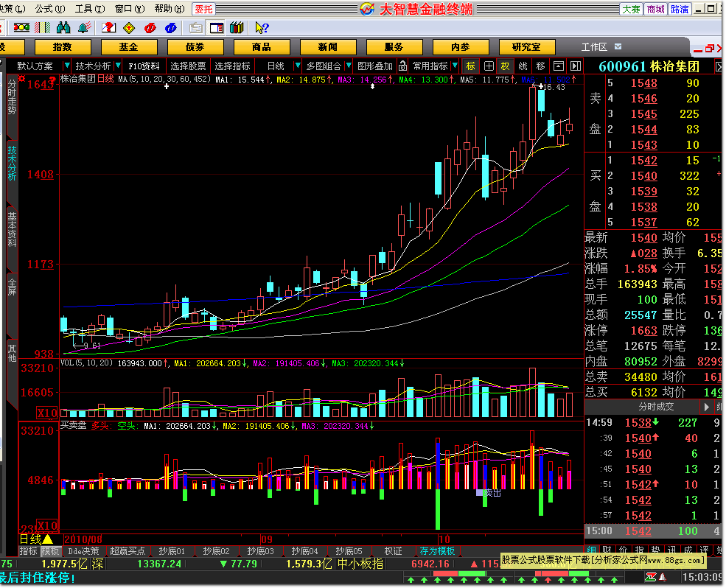
Task: Open the 工具 menu
Action: (x=90, y=9)
